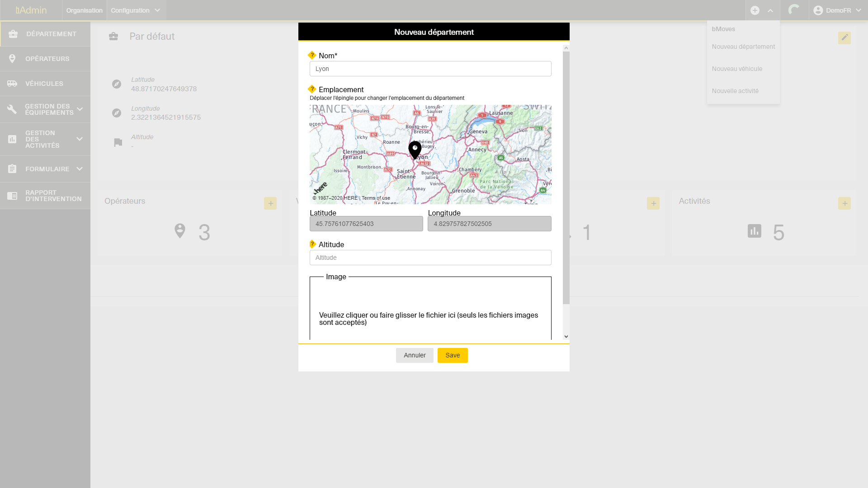Select Nouveau véhicule from bMoves menu
Screen dimensions: 868x488
tap(737, 69)
